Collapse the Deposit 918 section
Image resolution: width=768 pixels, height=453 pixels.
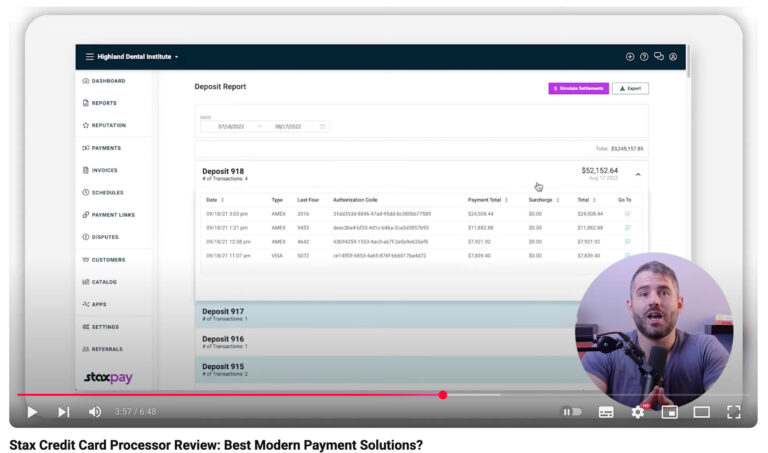638,174
